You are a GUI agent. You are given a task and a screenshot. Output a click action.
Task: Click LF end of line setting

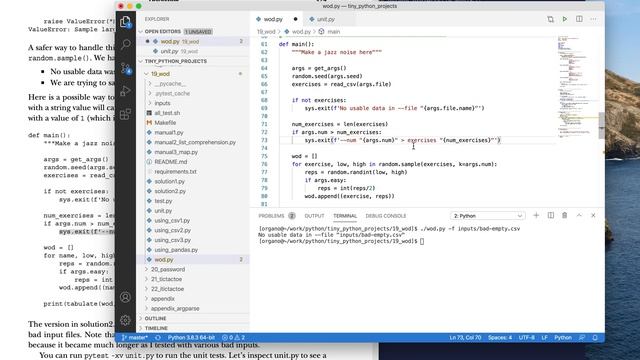544,338
